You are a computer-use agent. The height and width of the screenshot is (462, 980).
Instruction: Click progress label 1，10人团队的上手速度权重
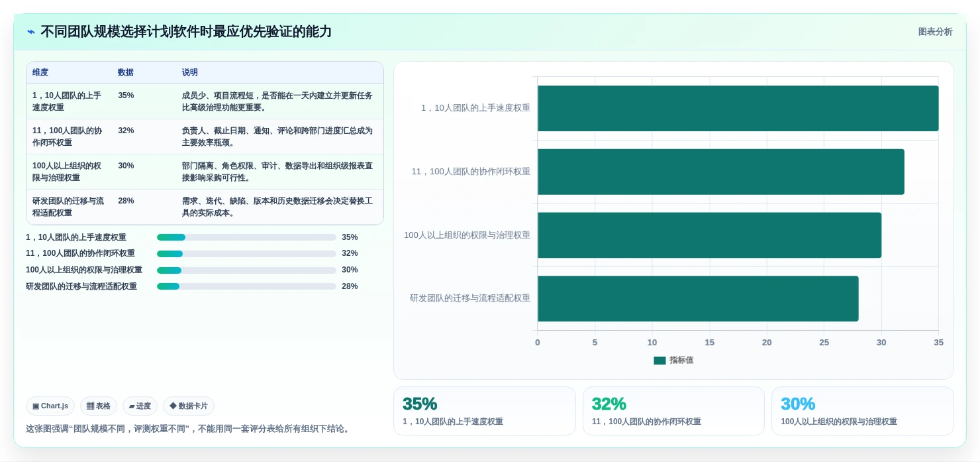(76, 237)
